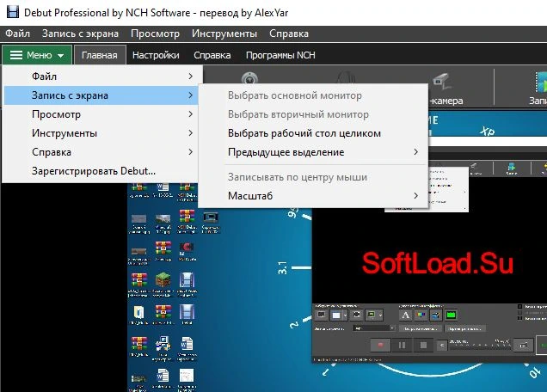Expand the Файл submenu chevron
547x392 pixels.
(190, 76)
